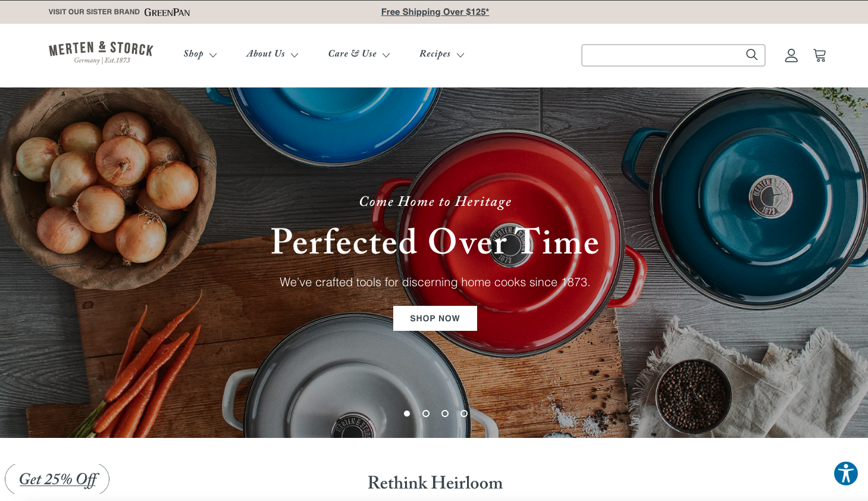
Task: Select the first carousel slide dot
Action: click(407, 414)
